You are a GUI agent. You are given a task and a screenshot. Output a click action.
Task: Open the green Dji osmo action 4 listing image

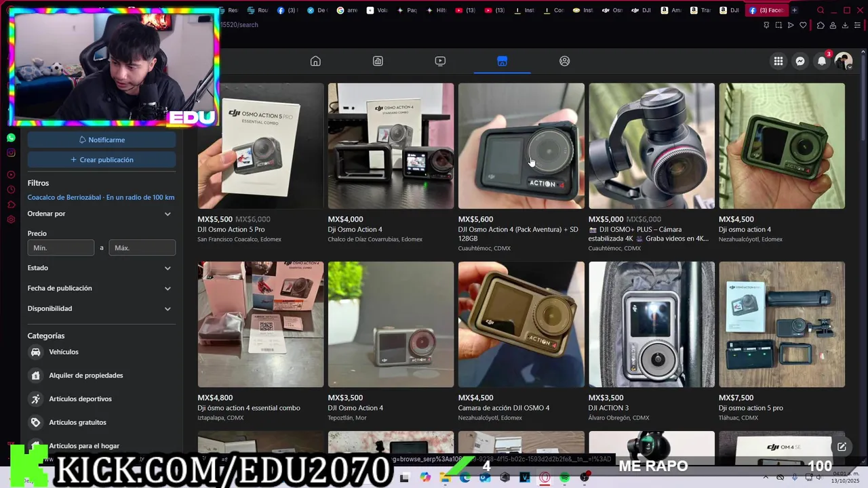[x=782, y=146]
